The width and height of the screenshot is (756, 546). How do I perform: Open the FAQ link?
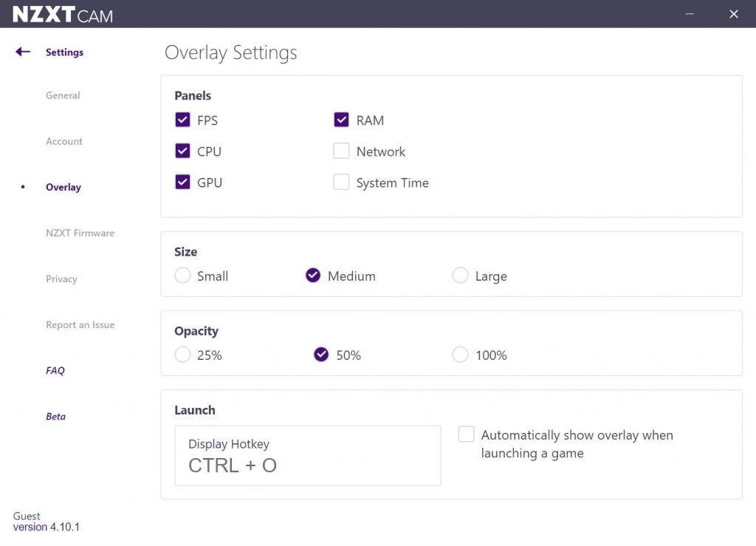point(55,370)
